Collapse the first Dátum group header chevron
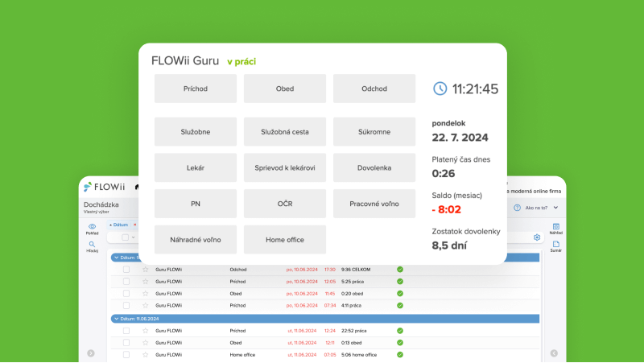The height and width of the screenshot is (363, 644). 116,258
